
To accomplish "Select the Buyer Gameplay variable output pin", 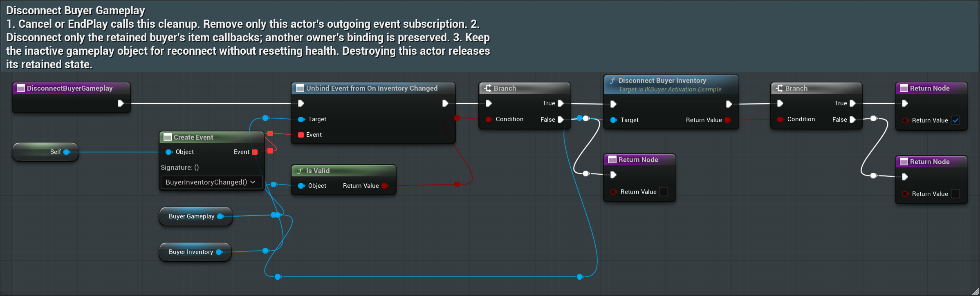I will coord(221,216).
